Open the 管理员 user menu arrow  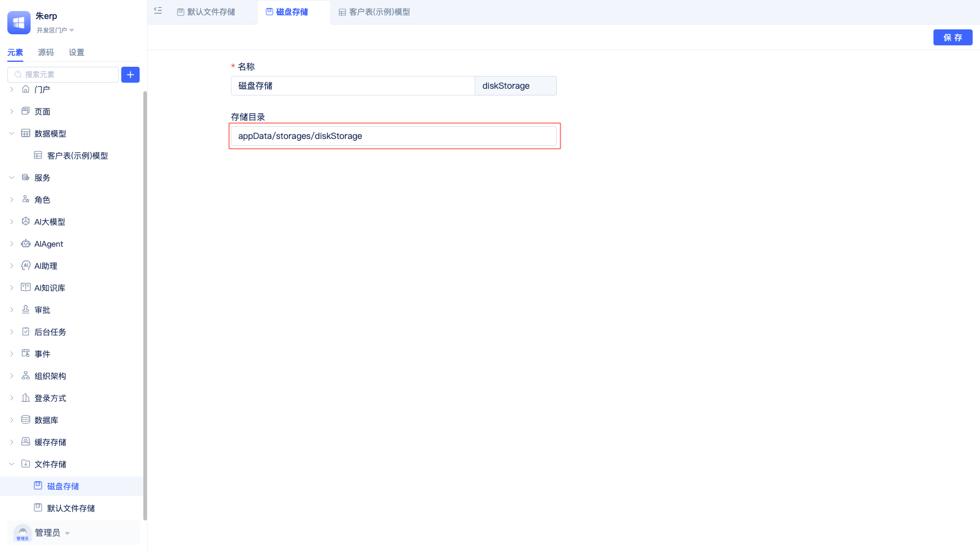67,533
